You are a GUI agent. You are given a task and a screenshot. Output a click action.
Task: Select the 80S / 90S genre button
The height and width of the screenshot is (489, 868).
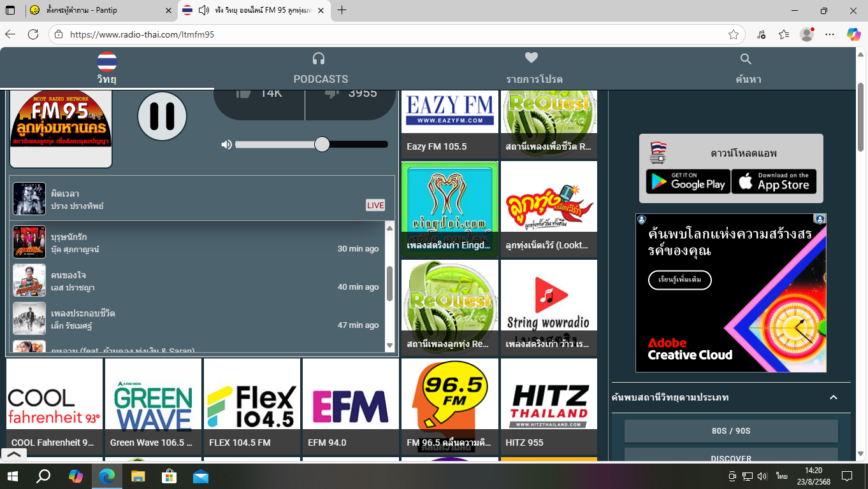click(731, 431)
